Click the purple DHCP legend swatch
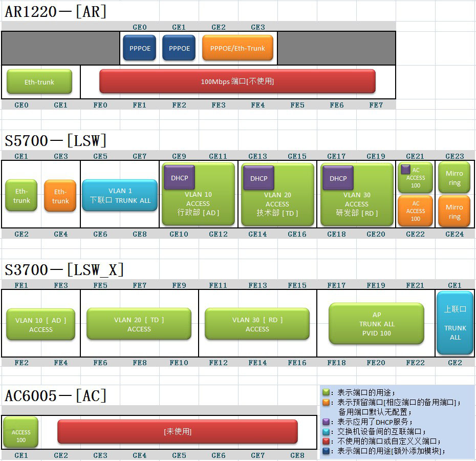The image size is (476, 461). click(326, 422)
